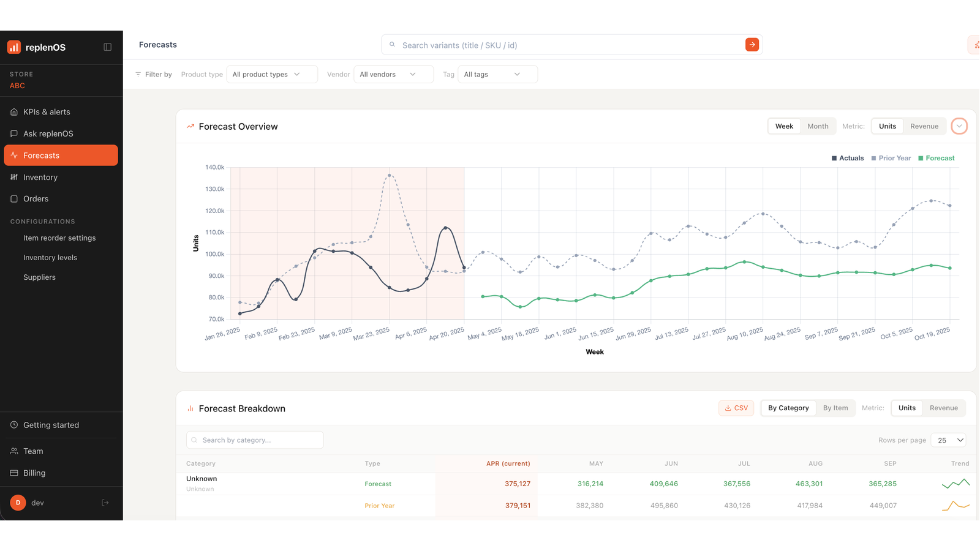Viewport: 980px width, 551px height.
Task: Click the replenOS logo icon
Action: 14,47
